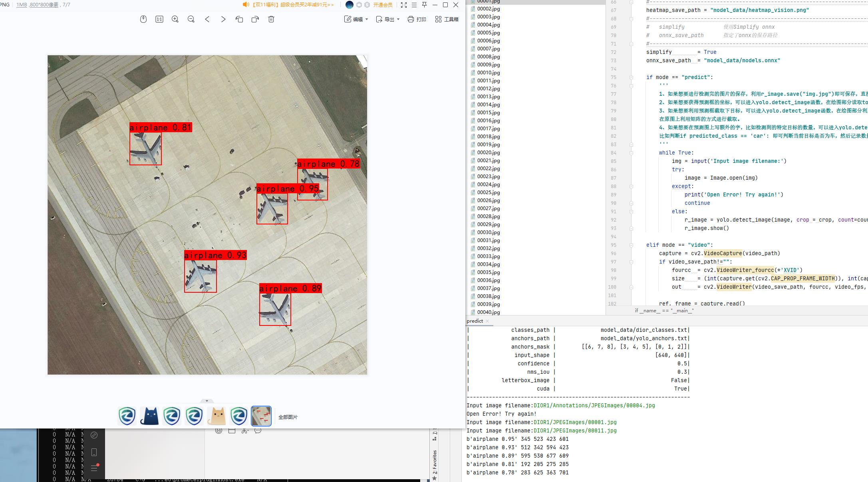The height and width of the screenshot is (482, 868).
Task: Collapse the code fold at line 75
Action: click(x=632, y=77)
